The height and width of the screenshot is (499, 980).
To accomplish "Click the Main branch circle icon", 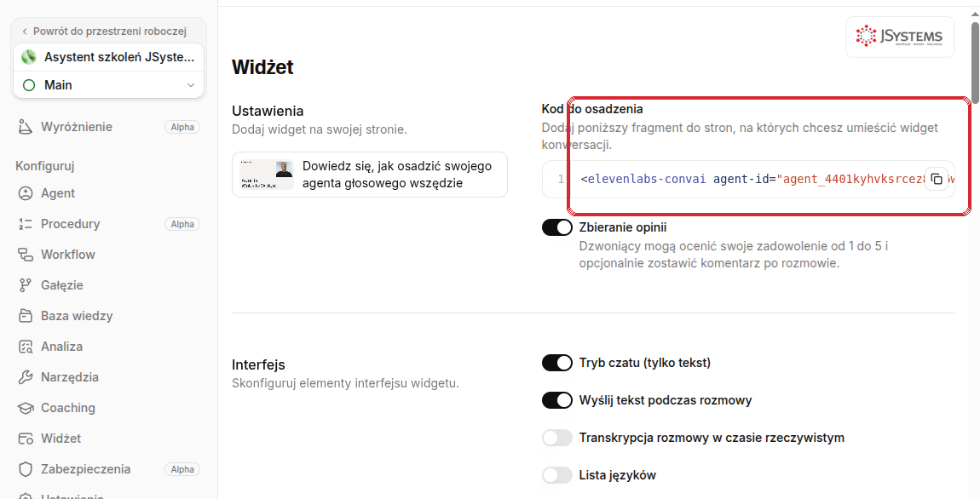I will (x=29, y=85).
